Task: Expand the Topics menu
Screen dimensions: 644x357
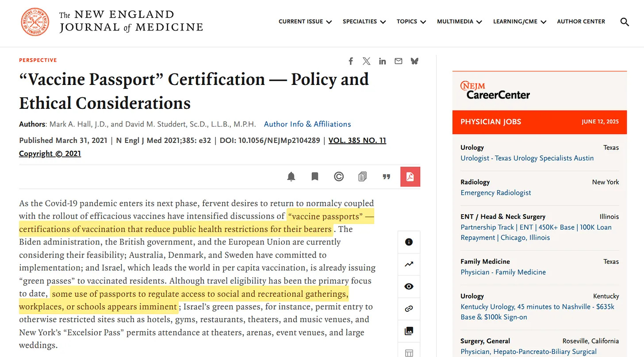Action: 411,22
